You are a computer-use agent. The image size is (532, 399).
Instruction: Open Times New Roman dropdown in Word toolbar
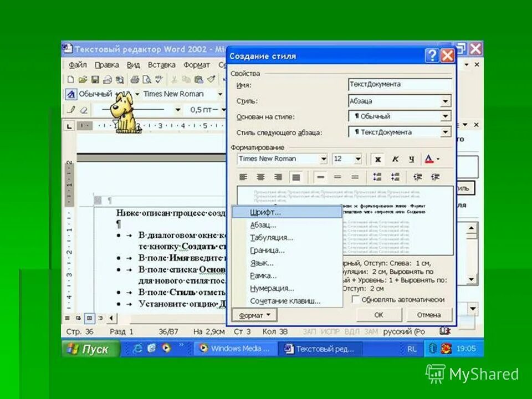(220, 94)
